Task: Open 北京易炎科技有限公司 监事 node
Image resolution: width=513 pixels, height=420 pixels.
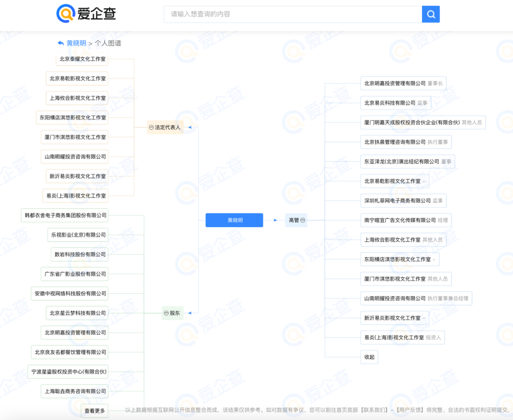Action: 396,103
